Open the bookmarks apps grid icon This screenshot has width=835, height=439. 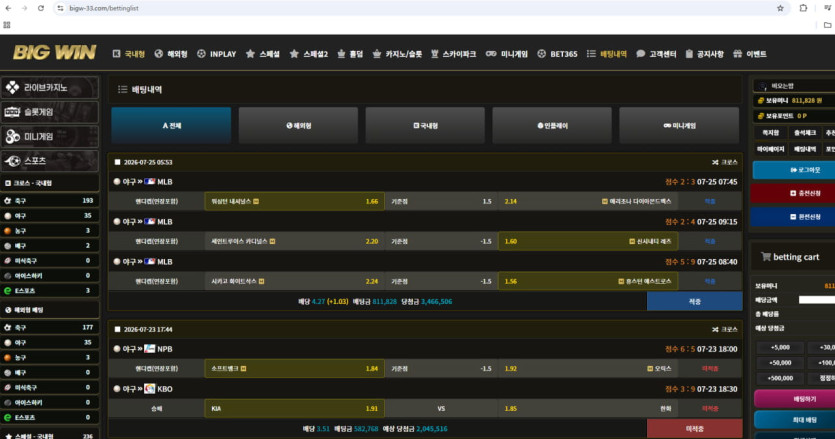pos(7,25)
